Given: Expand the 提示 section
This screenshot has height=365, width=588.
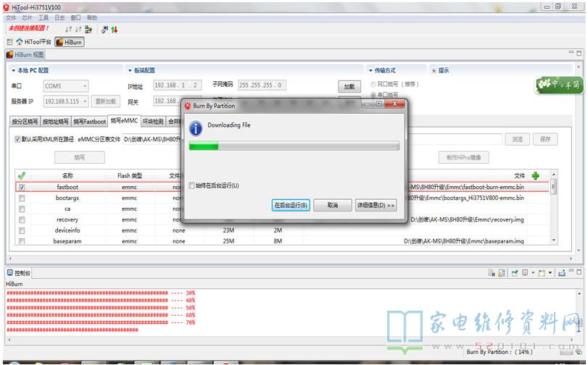Looking at the screenshot, I should pyautogui.click(x=435, y=70).
